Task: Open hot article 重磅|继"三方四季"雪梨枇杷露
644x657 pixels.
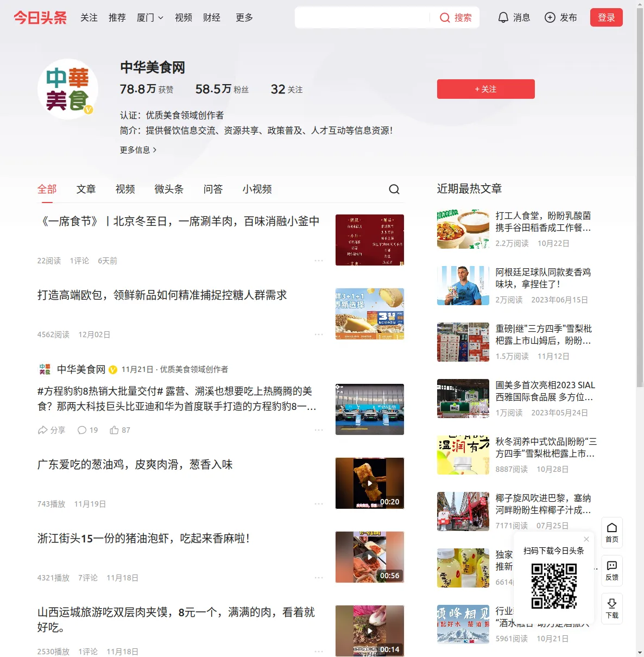Action: [544, 334]
